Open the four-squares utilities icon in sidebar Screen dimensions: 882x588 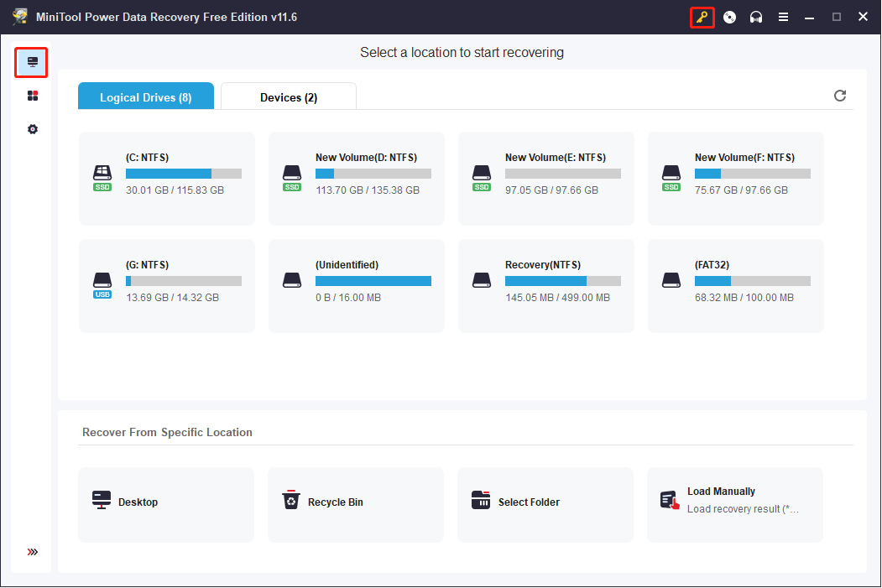[33, 96]
